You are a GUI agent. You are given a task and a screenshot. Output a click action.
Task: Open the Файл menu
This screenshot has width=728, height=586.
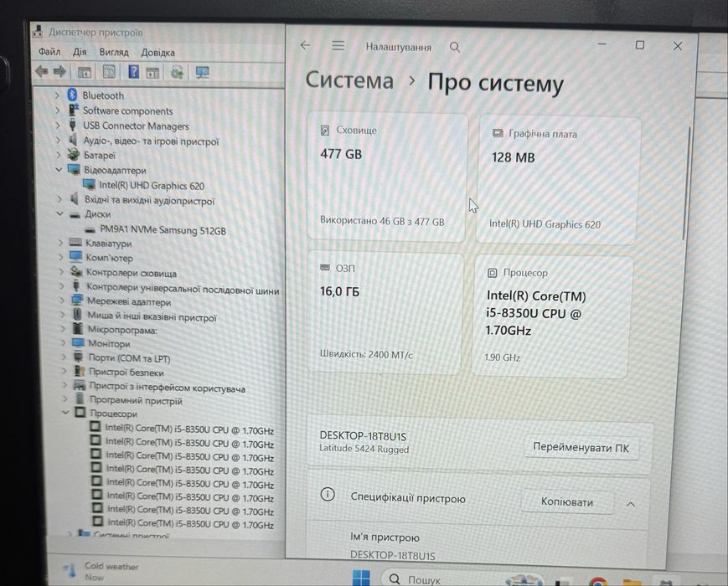coord(49,52)
